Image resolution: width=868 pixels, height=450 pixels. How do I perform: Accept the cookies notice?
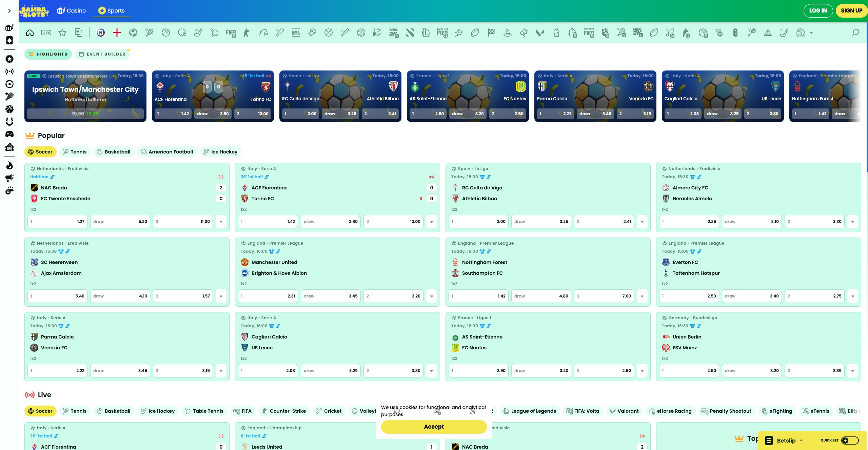point(434,427)
